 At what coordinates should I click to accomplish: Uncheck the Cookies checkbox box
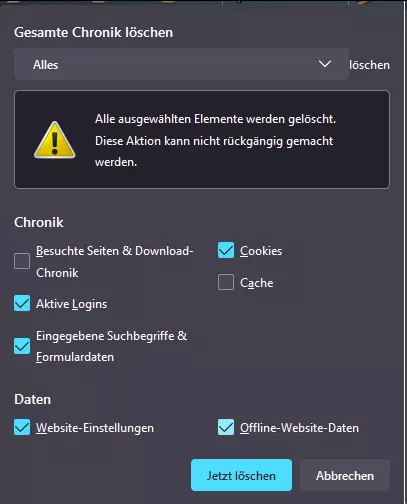pos(226,250)
